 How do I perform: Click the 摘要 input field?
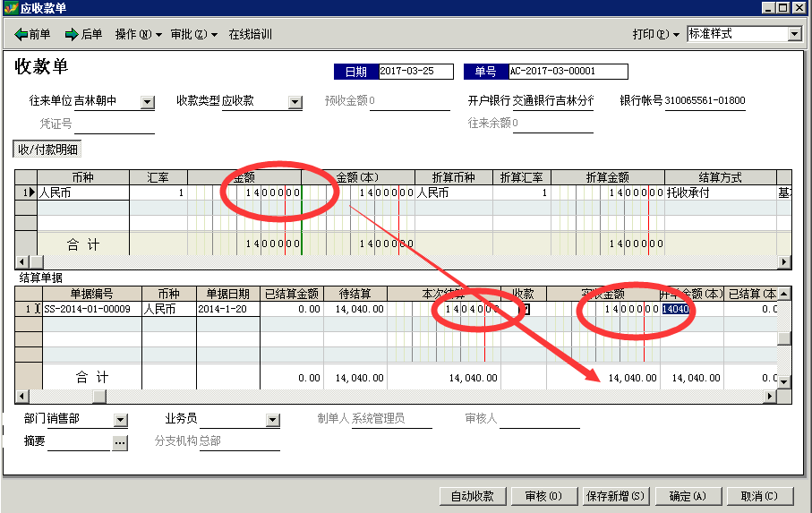pos(80,441)
